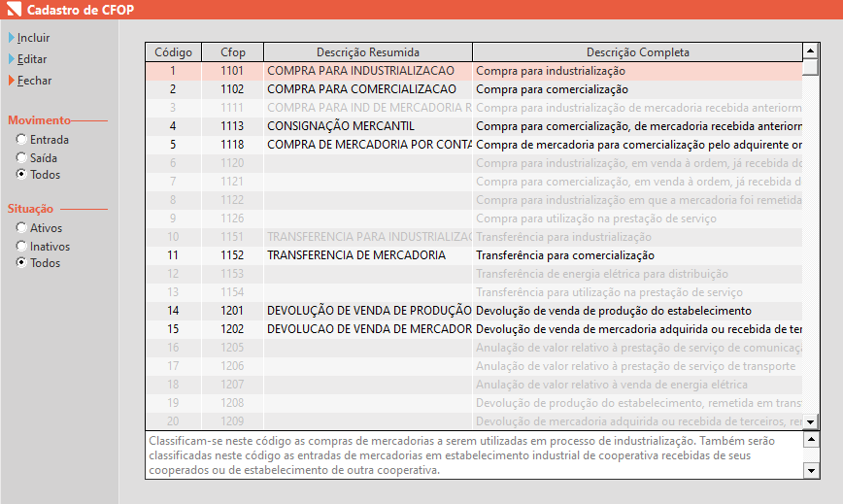Click Código cell 11
Screen dimensions: 843x504
(x=173, y=255)
